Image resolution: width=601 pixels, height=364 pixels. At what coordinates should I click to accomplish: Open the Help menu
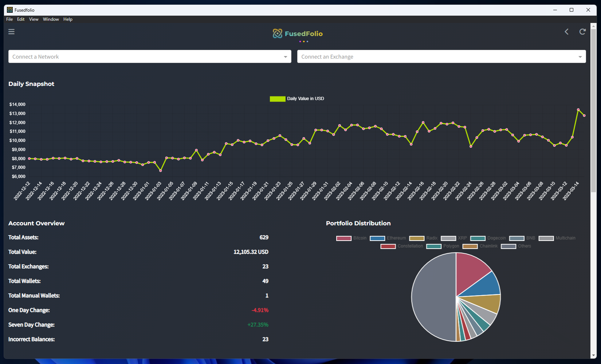coord(68,19)
